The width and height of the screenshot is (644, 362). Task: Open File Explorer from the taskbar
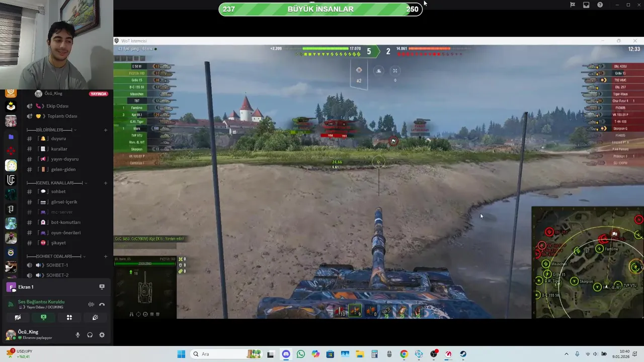point(359,354)
